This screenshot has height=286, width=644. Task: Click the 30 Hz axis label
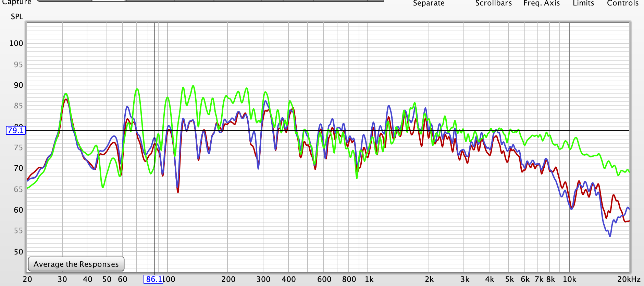[x=62, y=279]
